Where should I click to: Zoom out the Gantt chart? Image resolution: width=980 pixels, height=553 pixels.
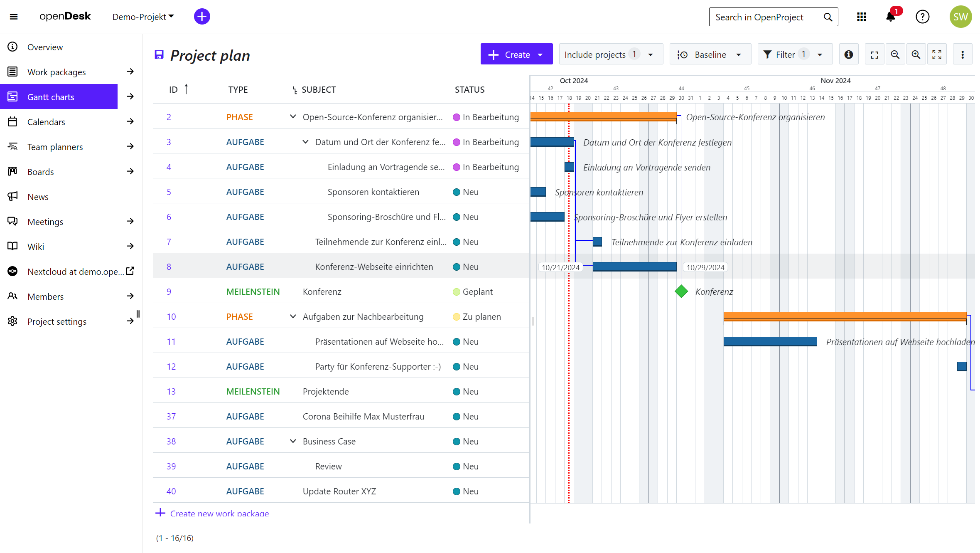pos(895,54)
